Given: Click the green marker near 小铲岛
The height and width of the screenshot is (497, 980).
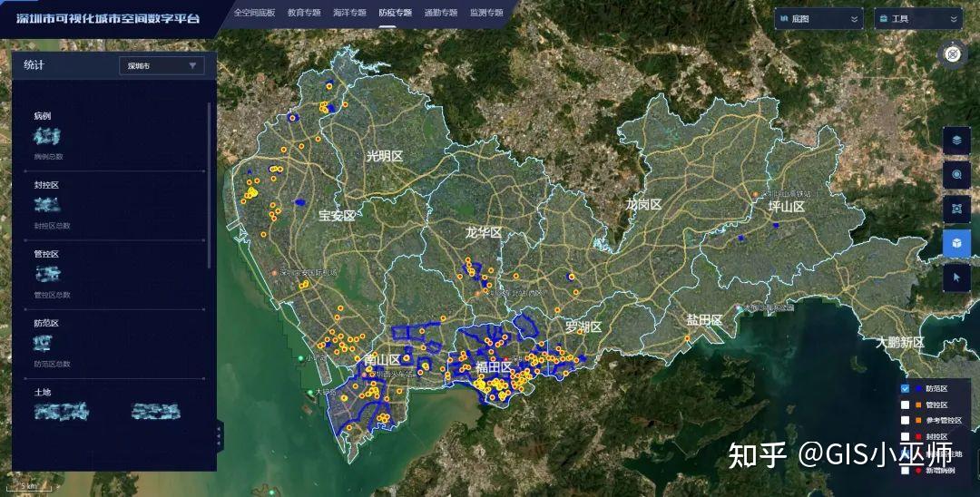Looking at the screenshot, I should [x=300, y=357].
